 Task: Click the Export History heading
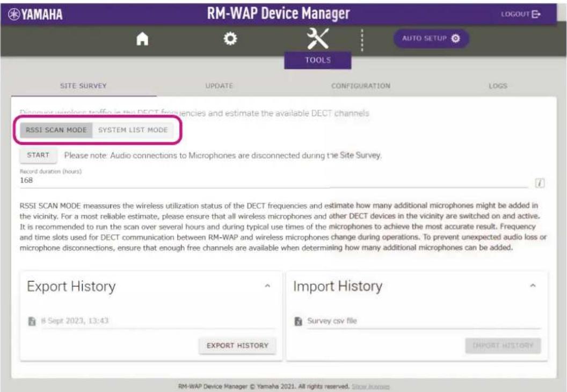tap(71, 286)
